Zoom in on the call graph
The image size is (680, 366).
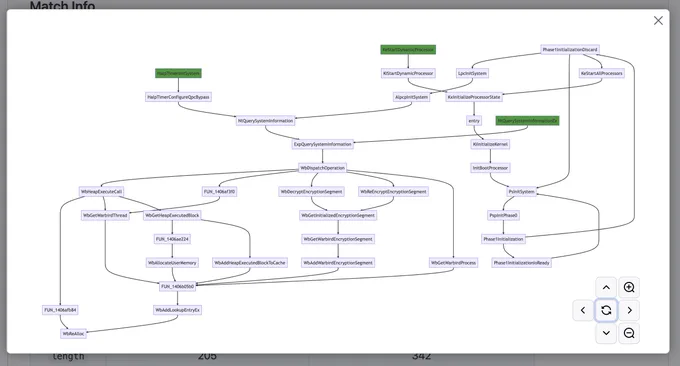[629, 287]
